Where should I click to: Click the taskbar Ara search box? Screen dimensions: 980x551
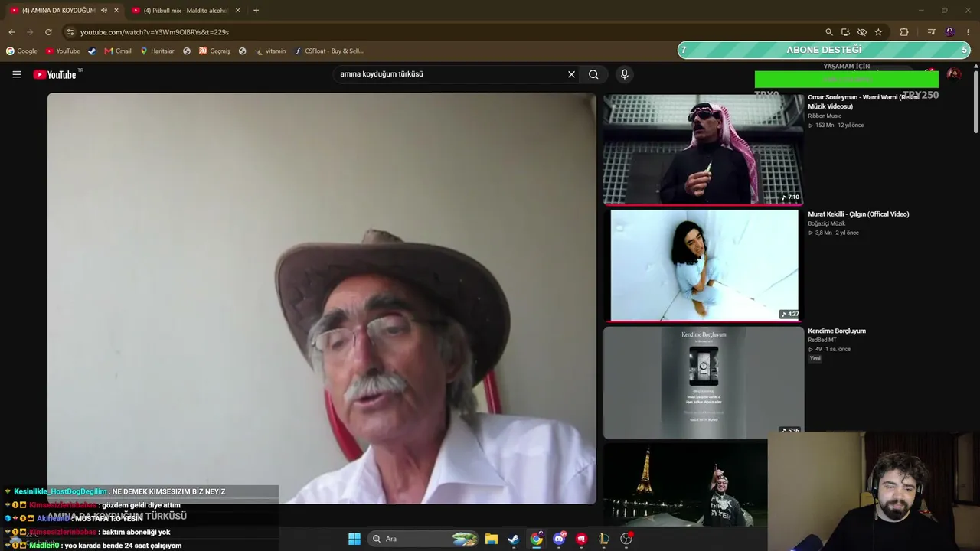(423, 539)
